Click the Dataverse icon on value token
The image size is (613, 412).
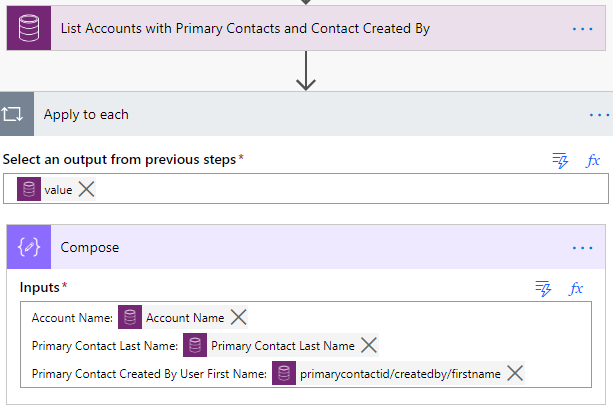[30, 189]
